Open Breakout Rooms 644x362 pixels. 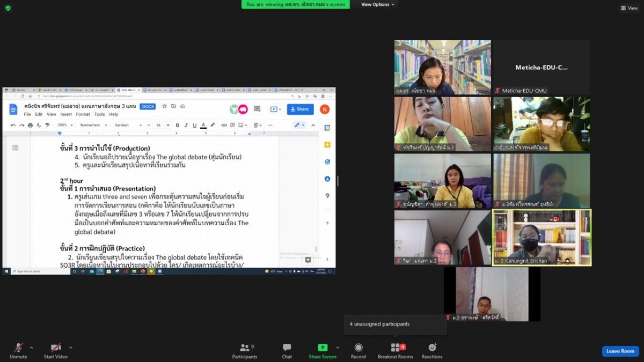coord(396,351)
